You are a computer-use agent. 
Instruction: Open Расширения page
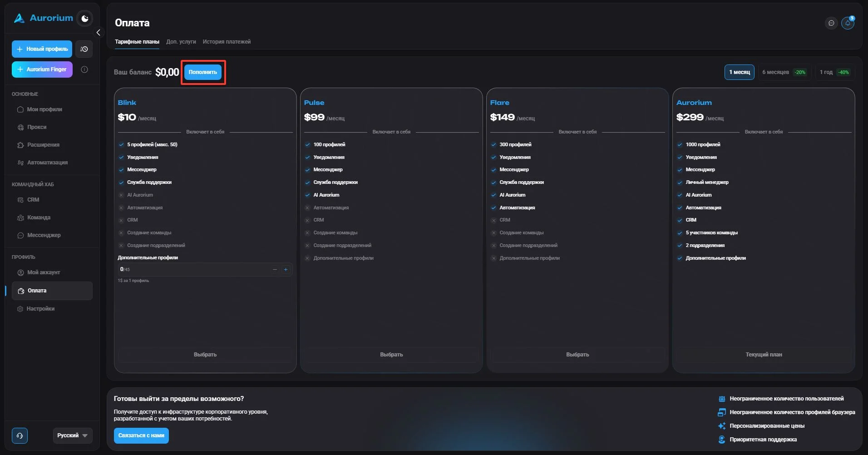coord(43,145)
